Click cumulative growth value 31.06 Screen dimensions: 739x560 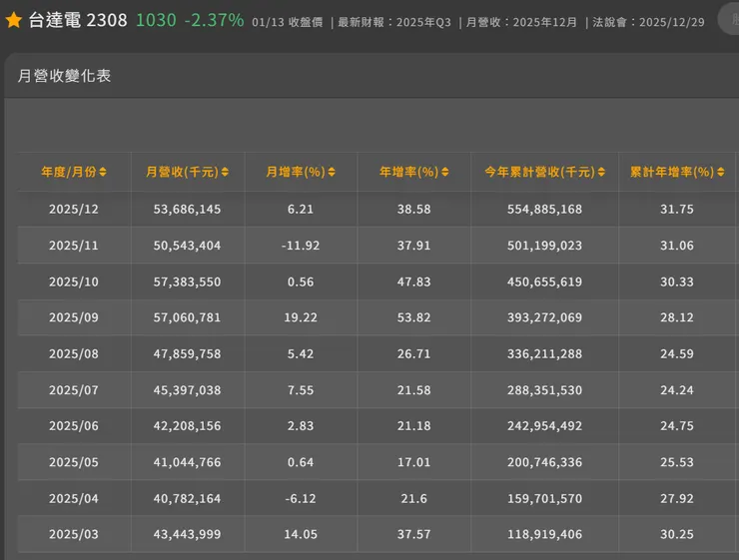point(677,246)
